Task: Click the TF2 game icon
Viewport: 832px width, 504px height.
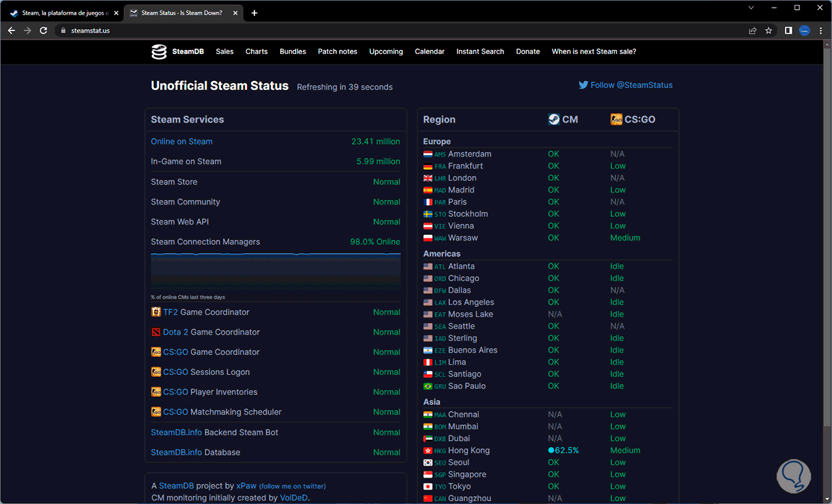Action: 156,312
